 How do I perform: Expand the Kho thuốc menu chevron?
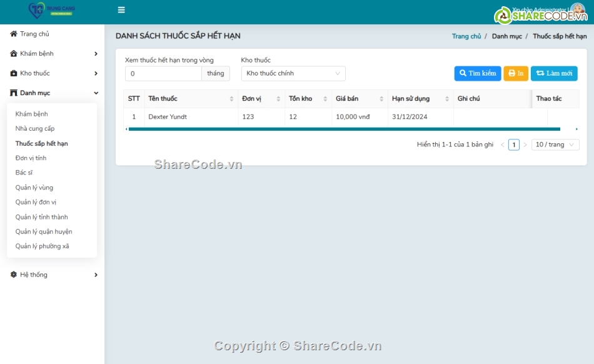96,73
